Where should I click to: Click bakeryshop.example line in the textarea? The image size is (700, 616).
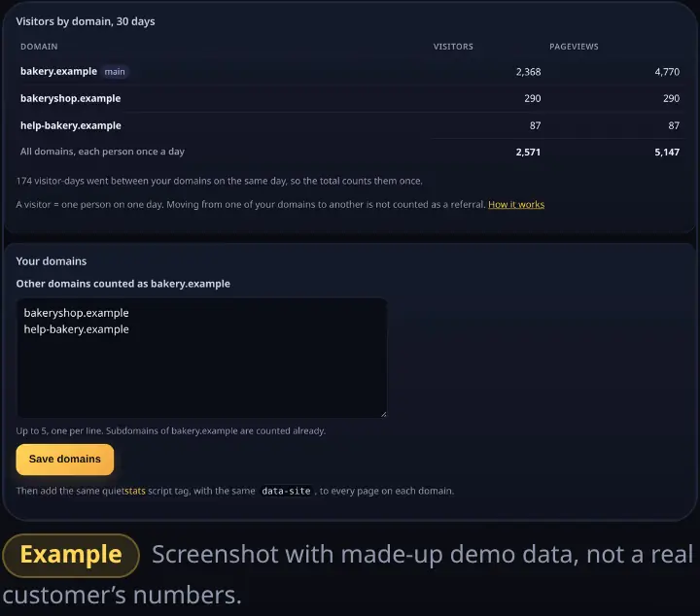tap(77, 313)
